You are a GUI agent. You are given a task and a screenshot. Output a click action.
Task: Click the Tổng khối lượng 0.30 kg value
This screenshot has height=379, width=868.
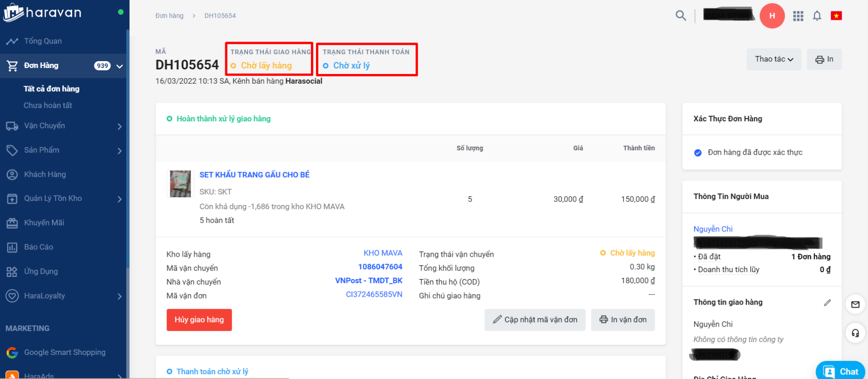(x=642, y=267)
